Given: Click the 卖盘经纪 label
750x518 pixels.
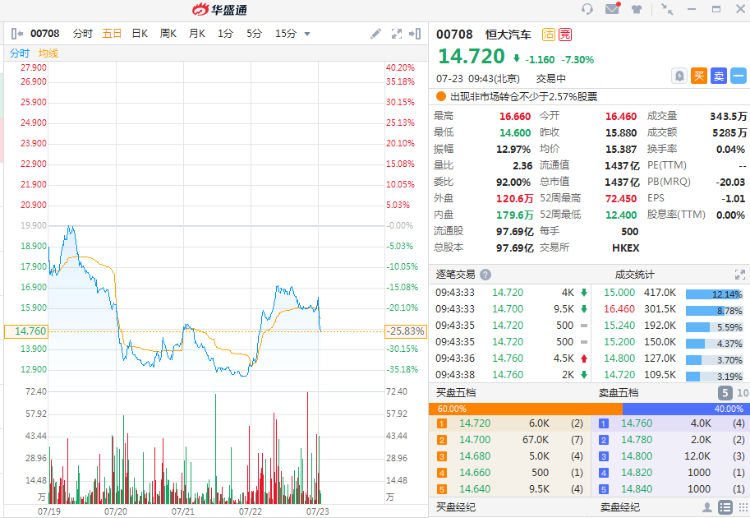Looking at the screenshot, I should 620,507.
